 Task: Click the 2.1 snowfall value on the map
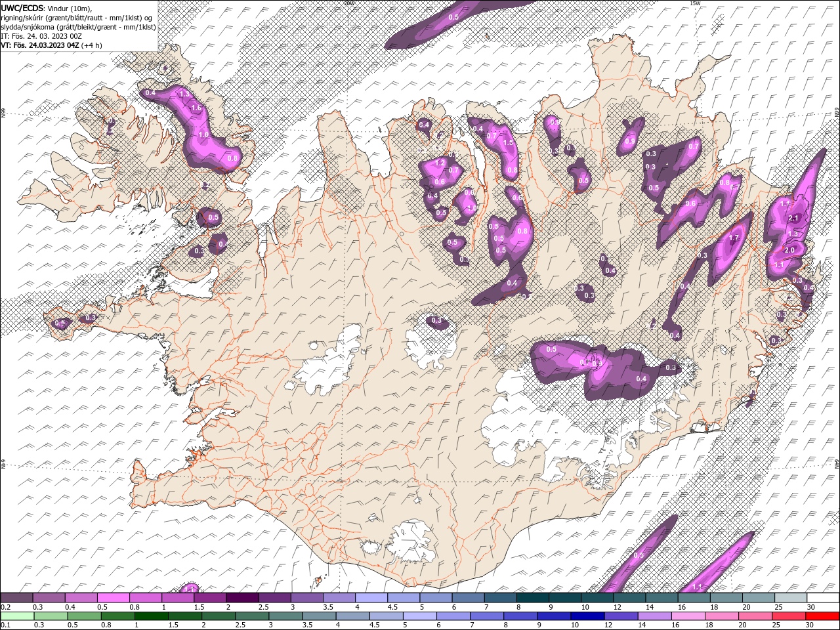point(793,218)
